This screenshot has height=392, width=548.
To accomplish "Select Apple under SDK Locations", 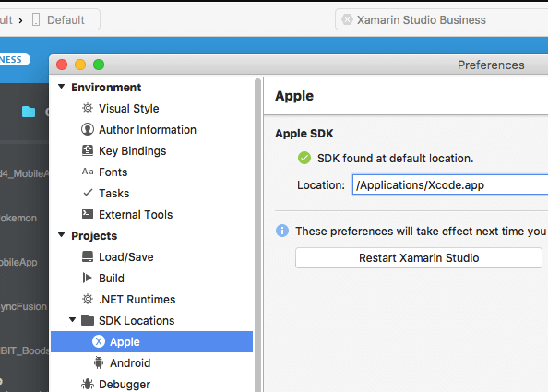I will [151, 341].
